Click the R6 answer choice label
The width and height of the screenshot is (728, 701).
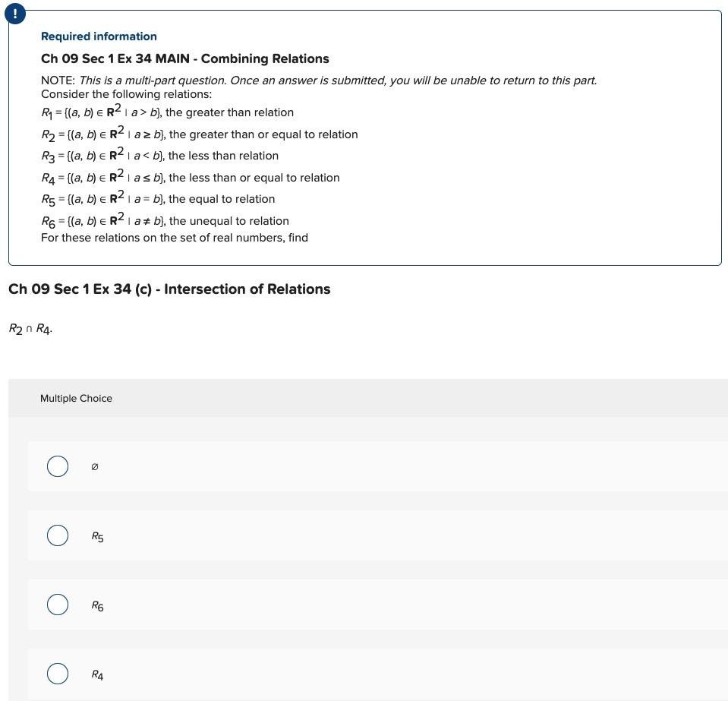coord(97,606)
